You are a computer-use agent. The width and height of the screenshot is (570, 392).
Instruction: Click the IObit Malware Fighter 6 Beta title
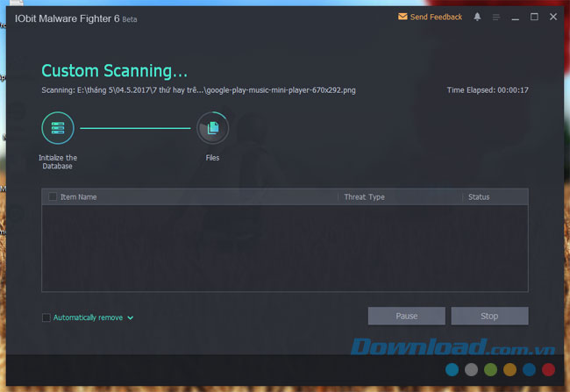point(76,18)
